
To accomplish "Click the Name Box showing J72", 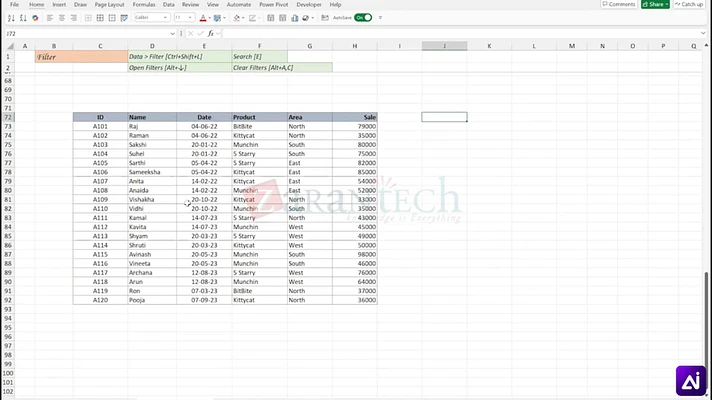I will (x=87, y=34).
